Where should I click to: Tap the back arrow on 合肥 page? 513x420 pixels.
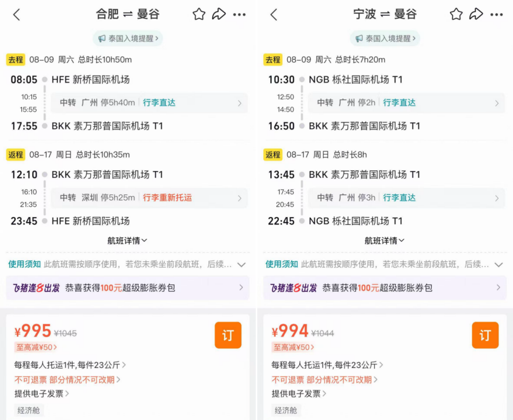point(17,14)
